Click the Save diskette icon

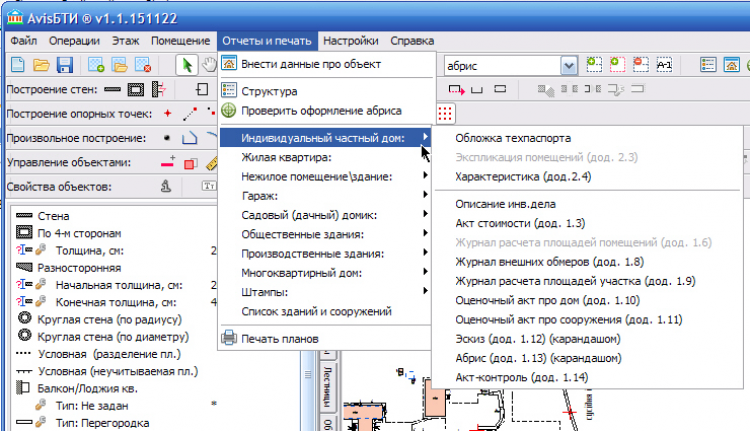(x=64, y=65)
